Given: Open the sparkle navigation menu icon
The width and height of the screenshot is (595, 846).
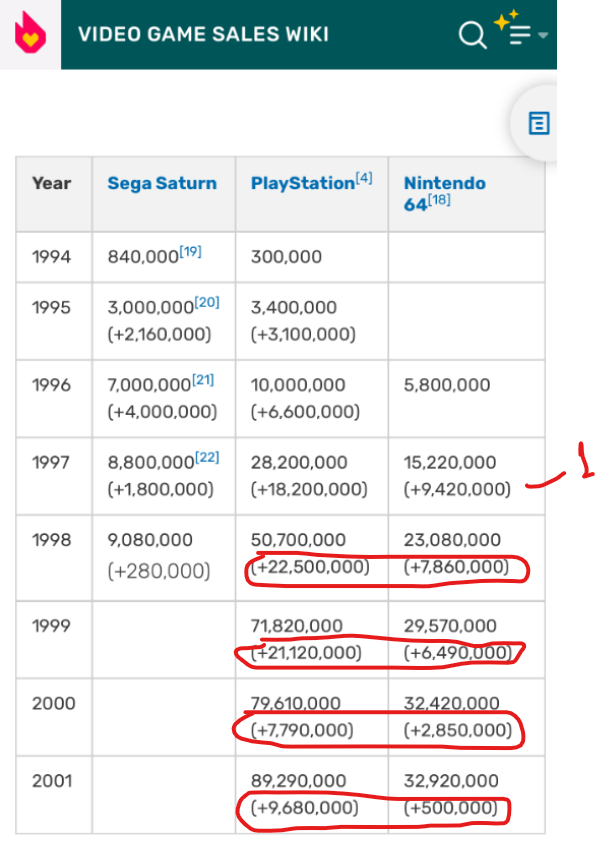Looking at the screenshot, I should coord(514,29).
